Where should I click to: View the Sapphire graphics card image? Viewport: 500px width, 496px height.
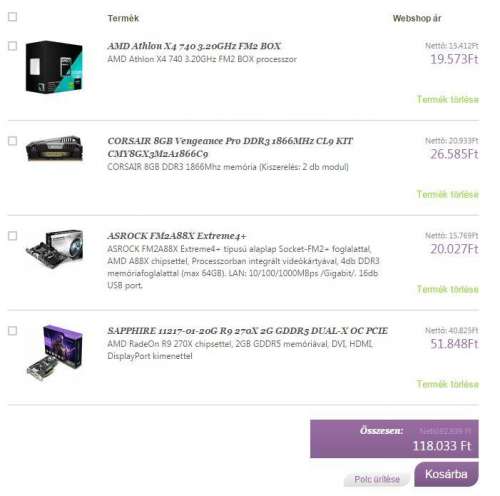54,353
